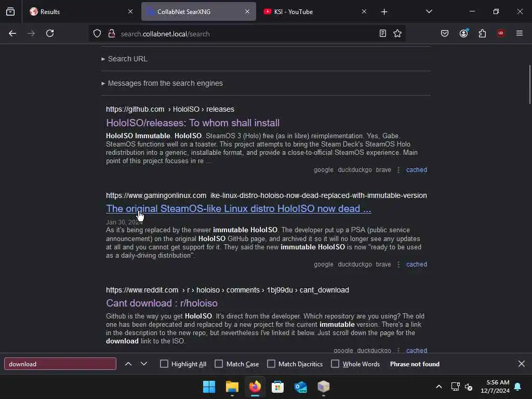
Task: Open the Windows Start menu
Action: 209,387
